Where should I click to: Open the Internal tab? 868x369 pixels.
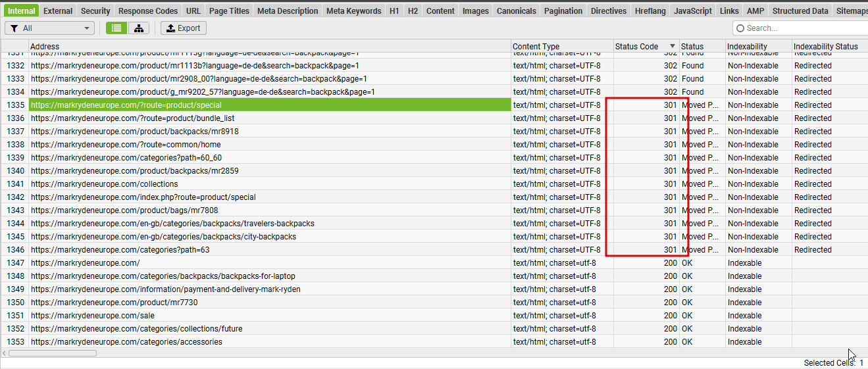click(x=22, y=11)
